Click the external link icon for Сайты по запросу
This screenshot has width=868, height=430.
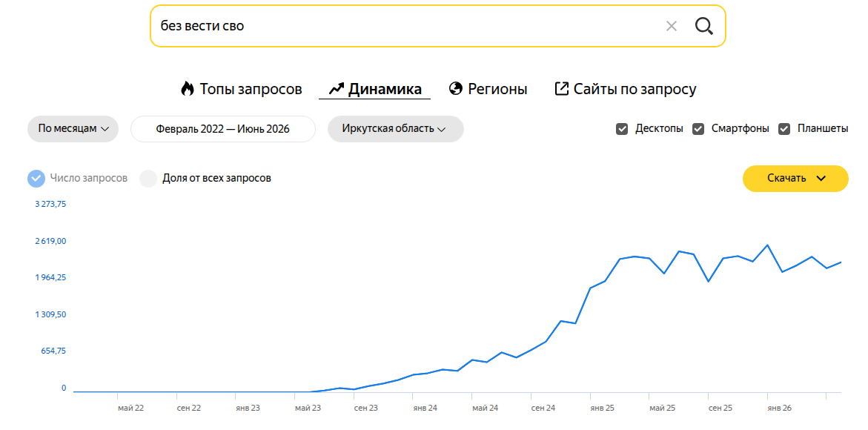pyautogui.click(x=561, y=88)
